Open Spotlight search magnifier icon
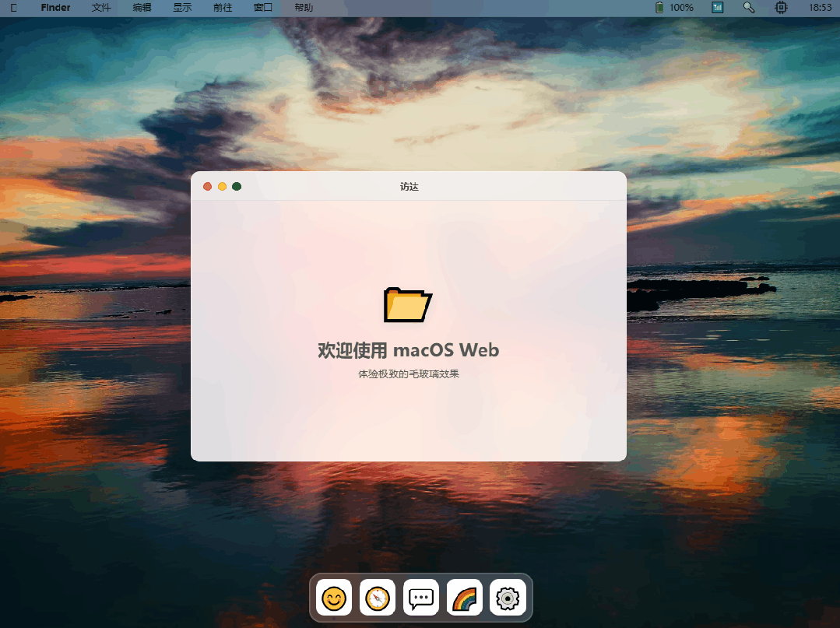The height and width of the screenshot is (628, 840). pyautogui.click(x=749, y=8)
